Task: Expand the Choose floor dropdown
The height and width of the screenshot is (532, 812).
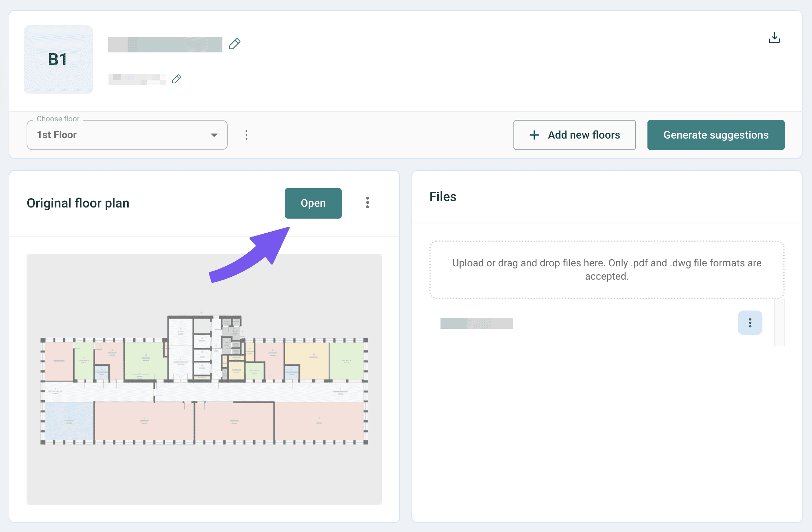Action: pos(127,135)
